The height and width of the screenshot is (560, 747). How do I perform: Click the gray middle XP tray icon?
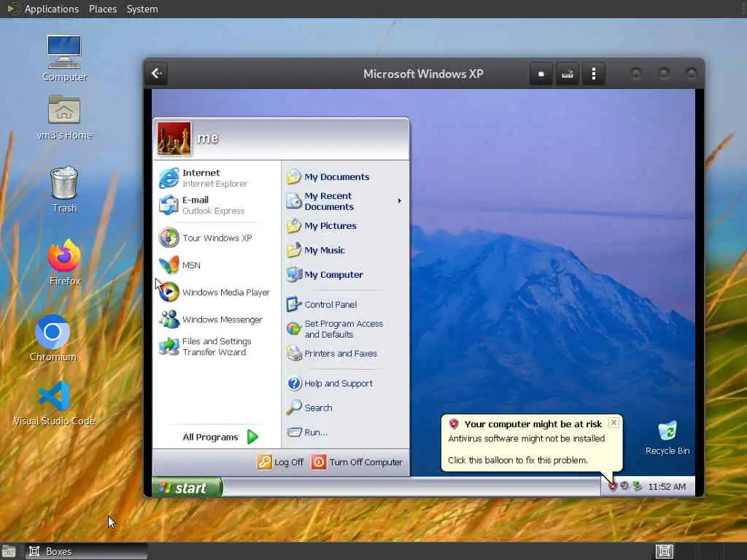624,486
